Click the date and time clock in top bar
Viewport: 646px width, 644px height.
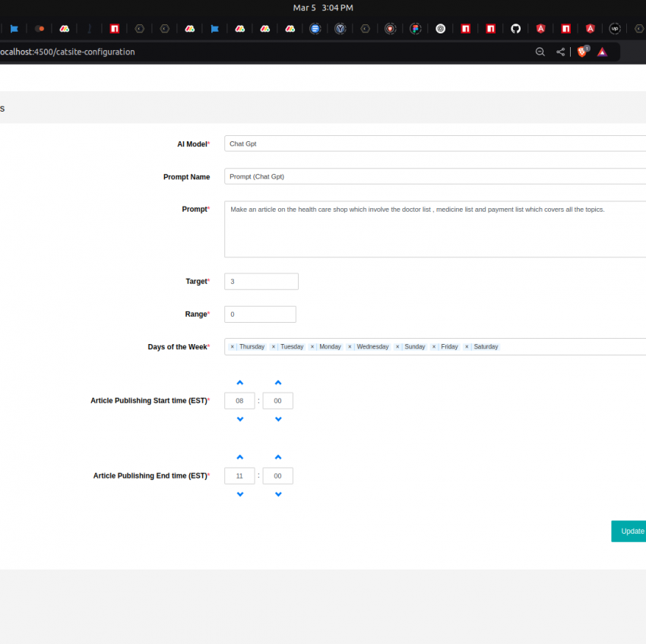pos(323,8)
